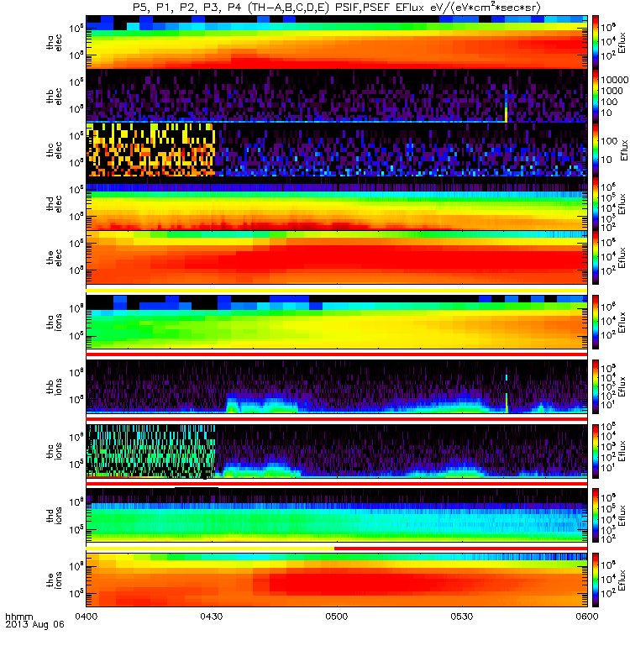Click the color bar beside the the elec panel
The image size is (630, 672).
pos(596,258)
